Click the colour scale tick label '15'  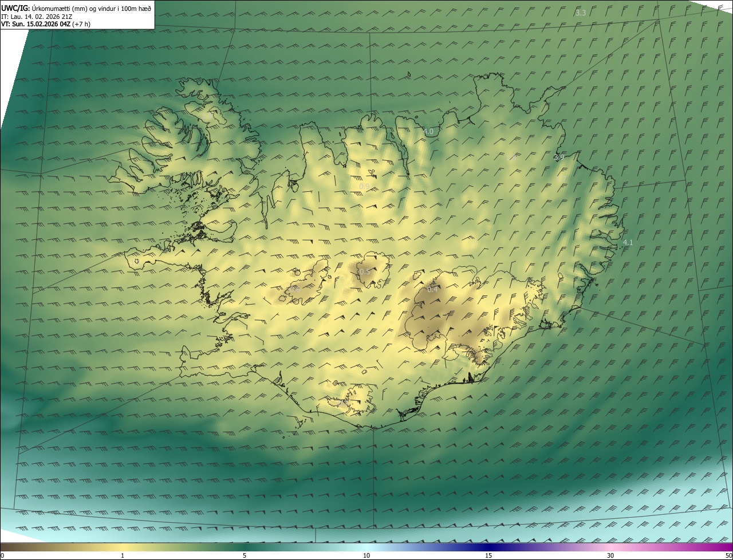point(488,555)
